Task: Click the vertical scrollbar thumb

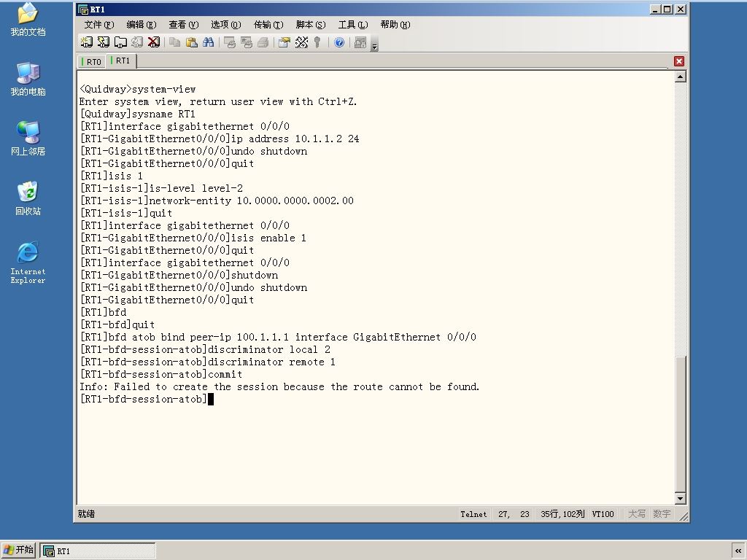Action: [x=681, y=424]
